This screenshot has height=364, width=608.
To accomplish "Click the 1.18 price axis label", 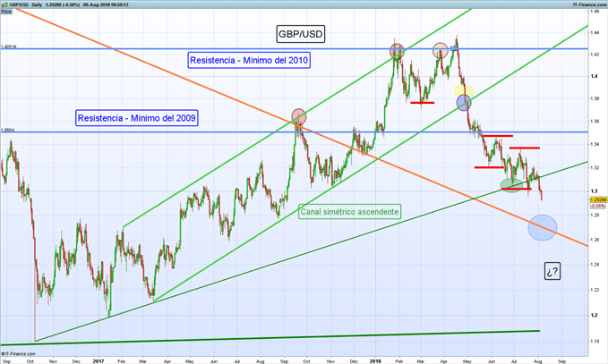I will tap(595, 341).
